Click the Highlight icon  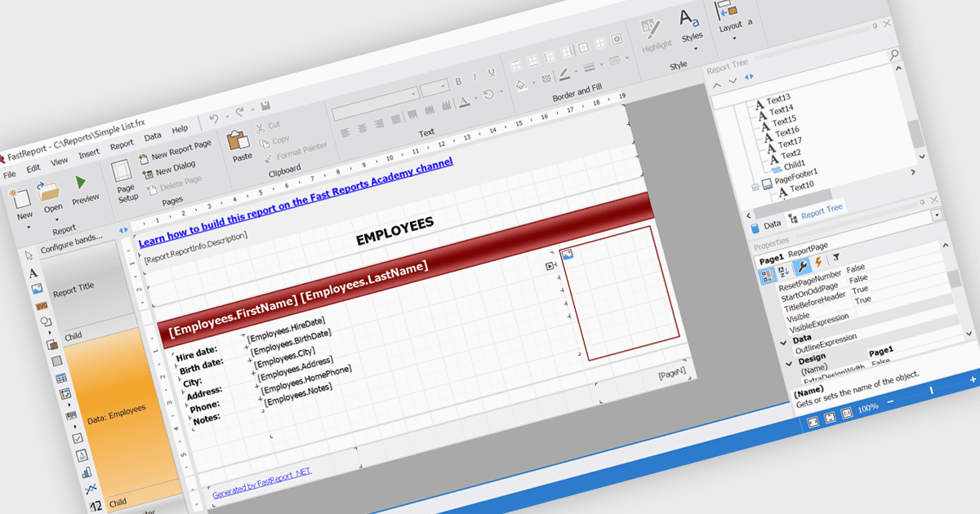pos(652,28)
